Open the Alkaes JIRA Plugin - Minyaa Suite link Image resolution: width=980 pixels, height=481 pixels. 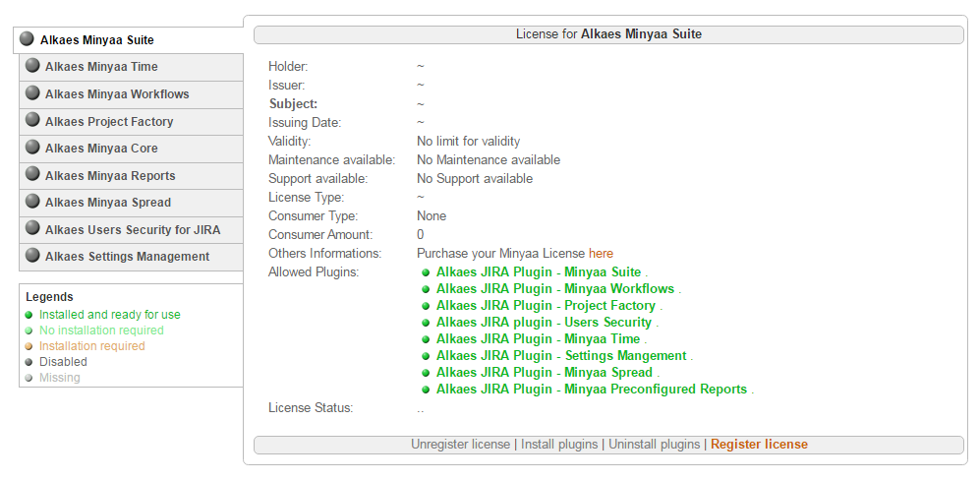(x=538, y=272)
